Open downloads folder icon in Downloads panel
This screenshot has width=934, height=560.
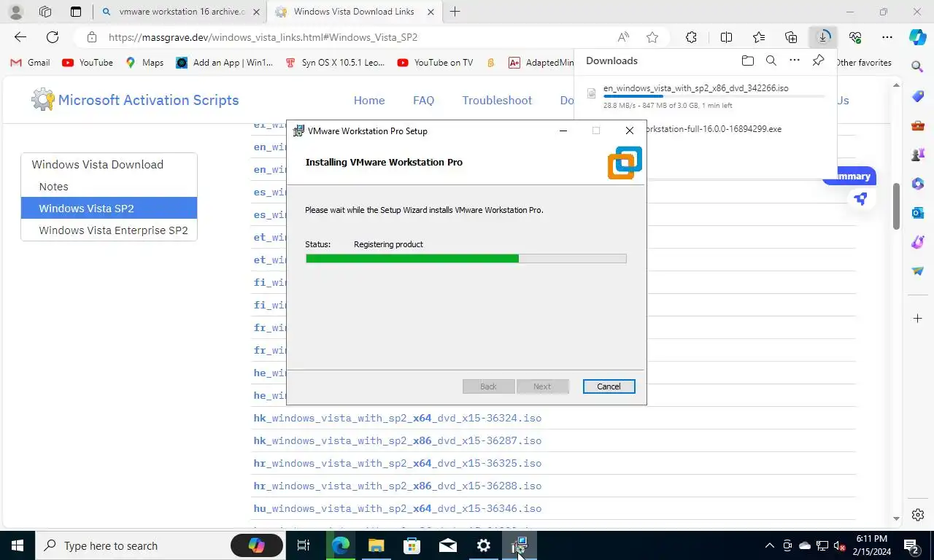pyautogui.click(x=747, y=61)
